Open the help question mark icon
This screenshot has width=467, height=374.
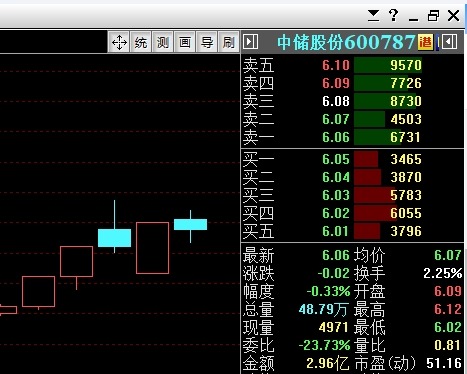click(x=394, y=15)
